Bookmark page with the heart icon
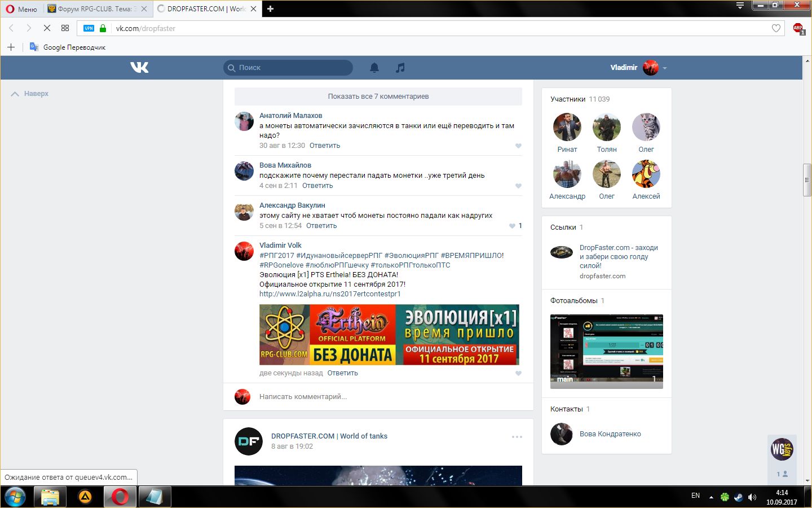 coord(776,28)
